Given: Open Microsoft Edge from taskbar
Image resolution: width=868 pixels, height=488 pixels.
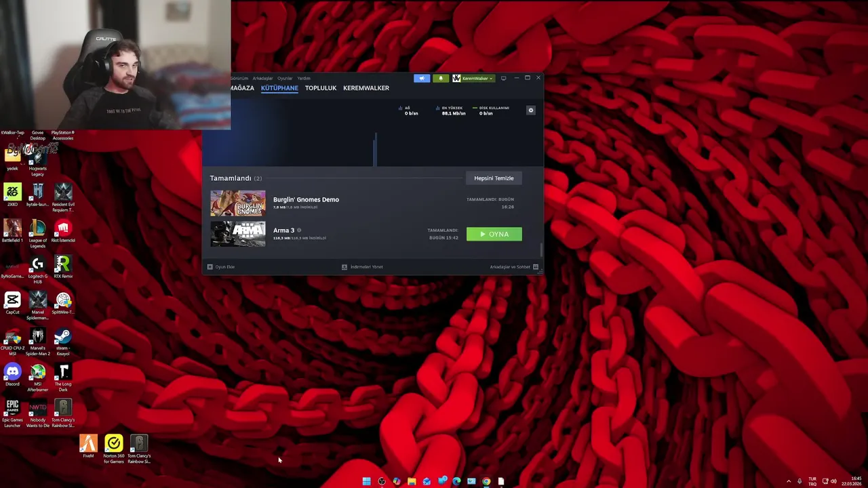Looking at the screenshot, I should coord(456,481).
